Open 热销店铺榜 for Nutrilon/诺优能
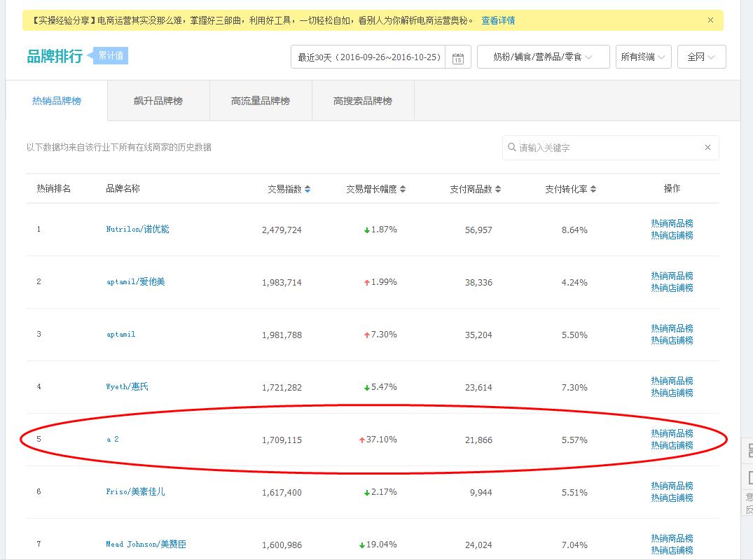The height and width of the screenshot is (560, 753). click(x=672, y=236)
